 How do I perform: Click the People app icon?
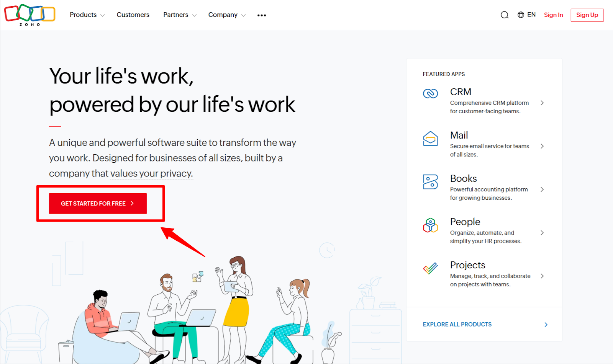click(x=430, y=225)
